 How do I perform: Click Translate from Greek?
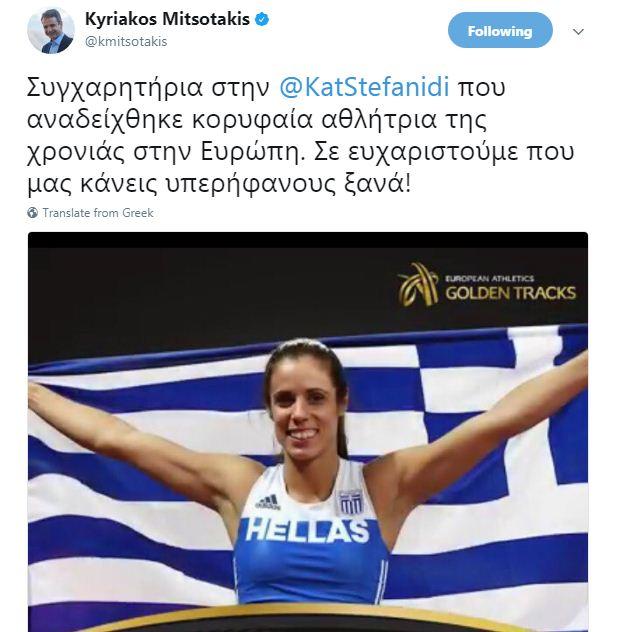(x=98, y=213)
